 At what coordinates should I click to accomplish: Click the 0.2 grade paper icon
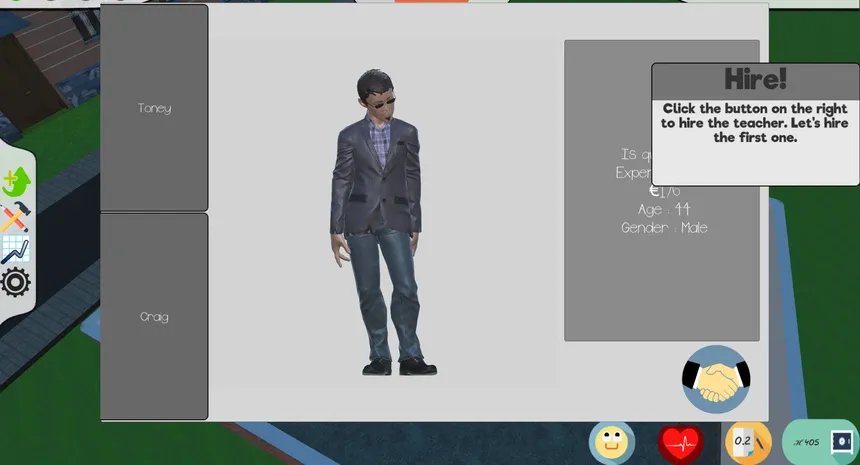pyautogui.click(x=748, y=442)
